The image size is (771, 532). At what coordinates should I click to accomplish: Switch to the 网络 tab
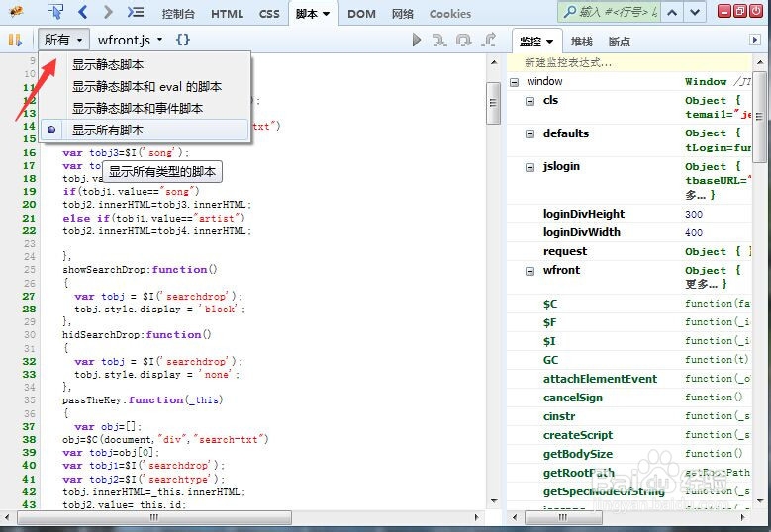tap(402, 14)
